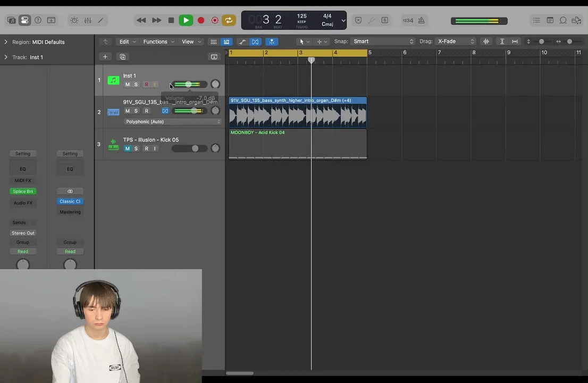The image size is (588, 383).
Task: Open the Edit menu
Action: [127, 41]
